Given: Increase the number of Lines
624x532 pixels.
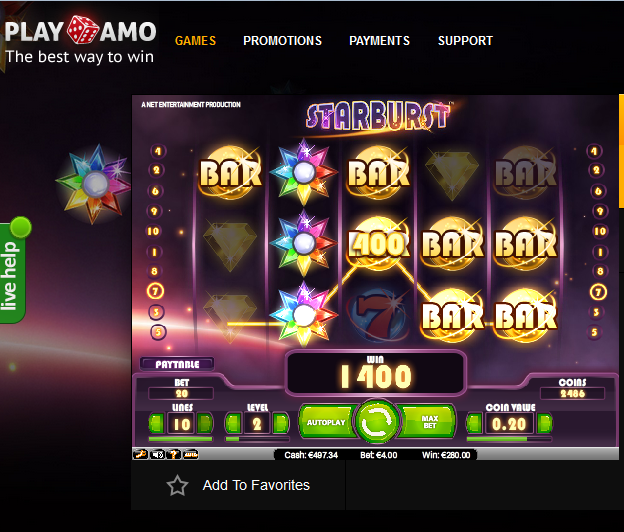Looking at the screenshot, I should click(205, 423).
